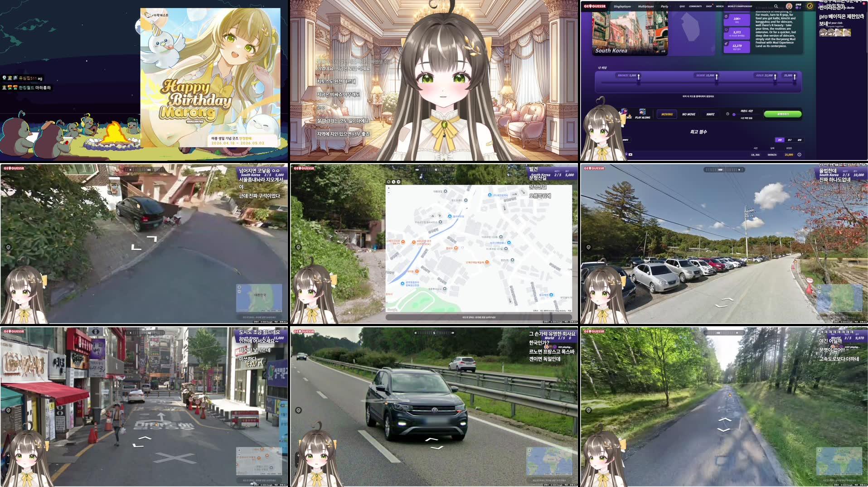This screenshot has width=868, height=487.
Task: Go to the QUIZ section
Action: [x=682, y=6]
